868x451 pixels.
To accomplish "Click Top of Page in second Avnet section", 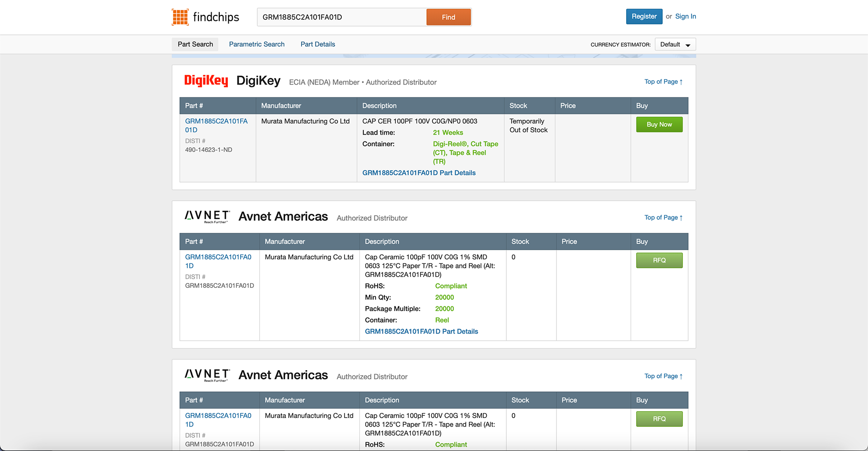I will [x=664, y=376].
